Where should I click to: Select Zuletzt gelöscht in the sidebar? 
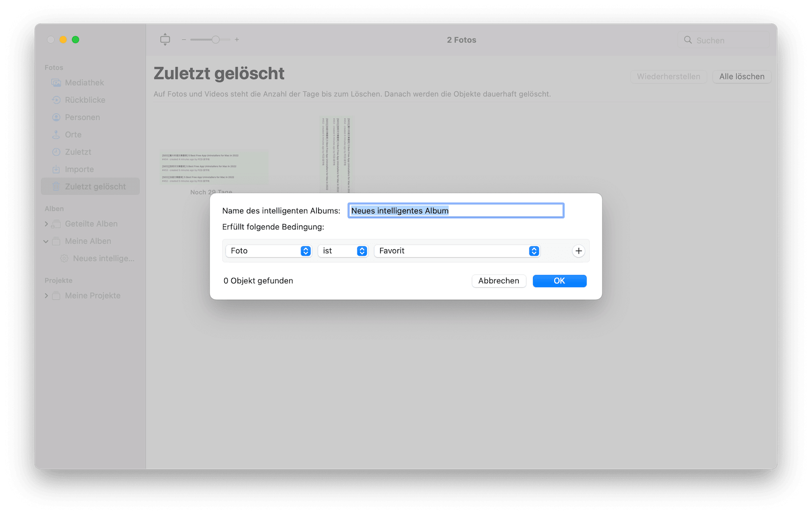(x=90, y=187)
